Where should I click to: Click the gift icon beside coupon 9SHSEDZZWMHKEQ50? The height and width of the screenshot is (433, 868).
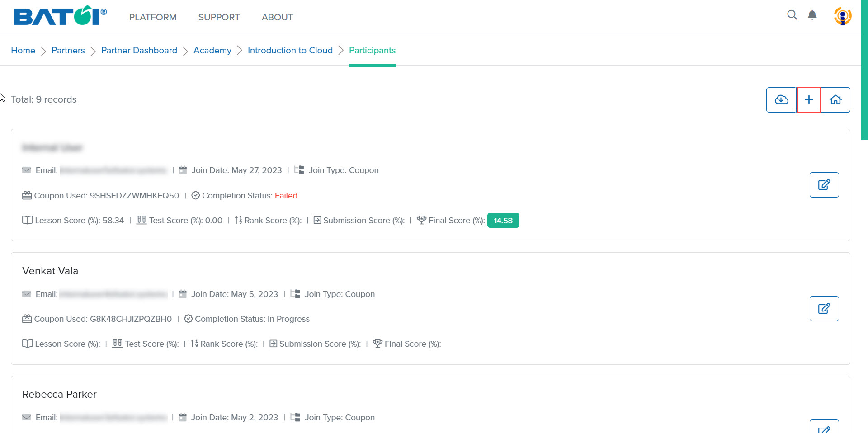click(27, 195)
